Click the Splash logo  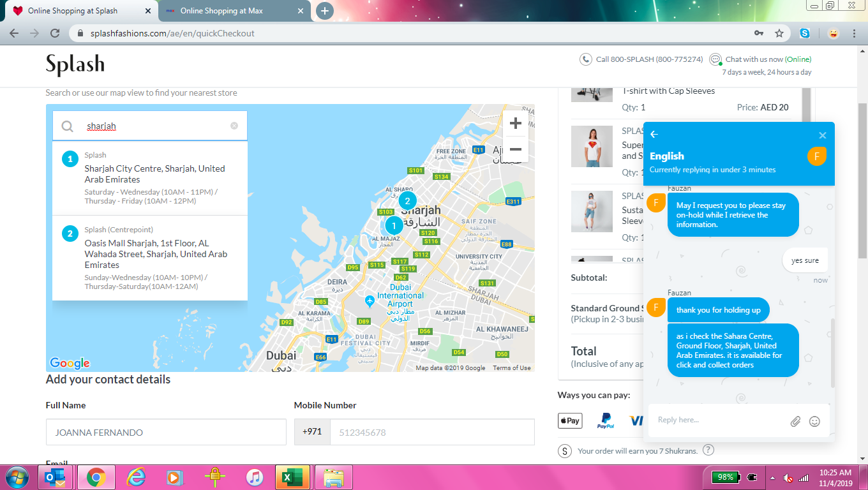[75, 64]
